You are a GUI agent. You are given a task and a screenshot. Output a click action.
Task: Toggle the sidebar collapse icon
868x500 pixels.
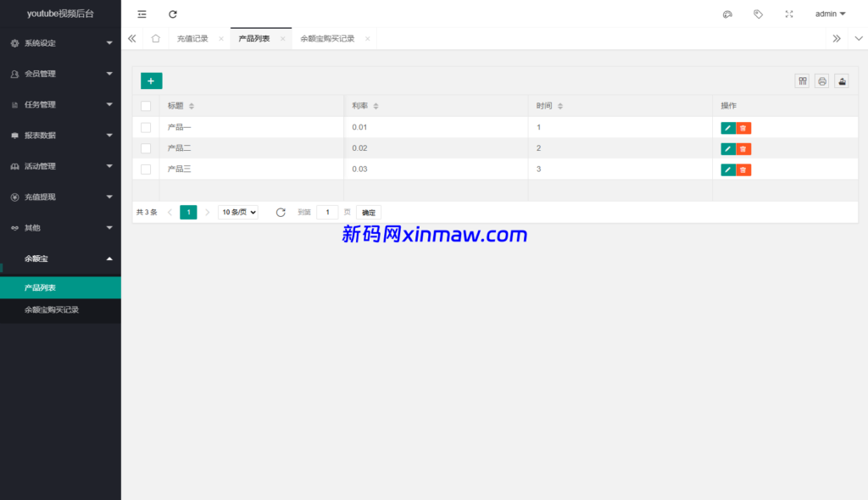(142, 14)
